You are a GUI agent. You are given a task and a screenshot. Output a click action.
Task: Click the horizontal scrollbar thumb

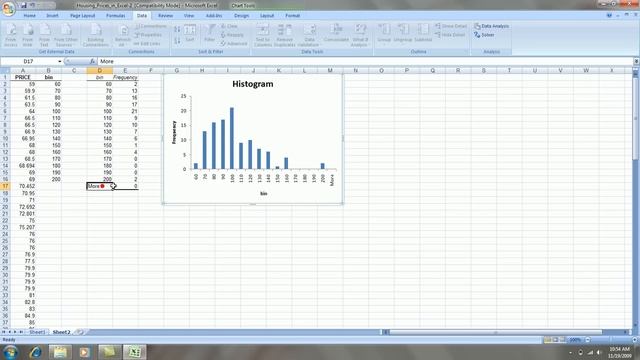point(496,332)
